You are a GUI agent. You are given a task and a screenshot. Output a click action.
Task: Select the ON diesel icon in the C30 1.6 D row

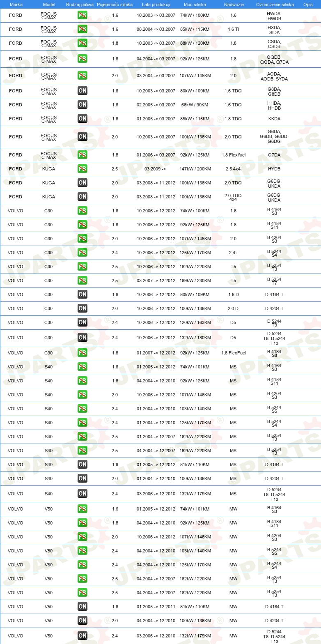[83, 294]
